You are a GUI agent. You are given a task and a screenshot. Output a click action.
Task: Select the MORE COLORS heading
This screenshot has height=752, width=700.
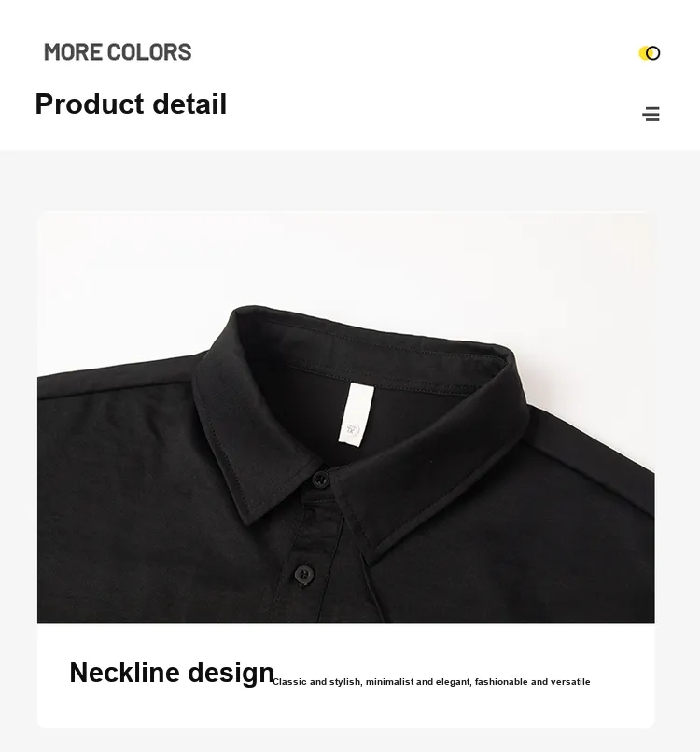[x=118, y=52]
